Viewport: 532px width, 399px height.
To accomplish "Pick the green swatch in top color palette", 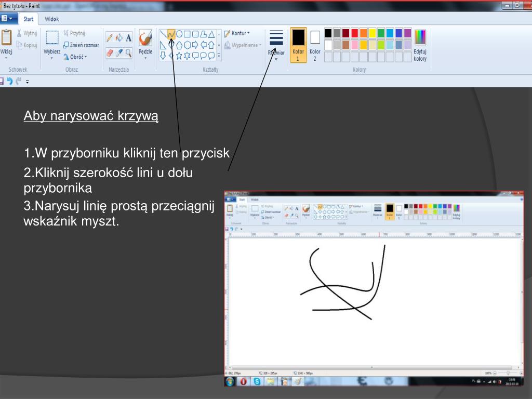I will tap(381, 33).
